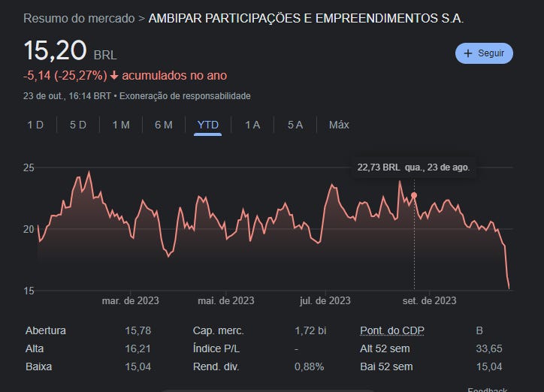544x392 pixels.
Task: Click the 'mar. de 2023' axis label
Action: click(x=131, y=301)
